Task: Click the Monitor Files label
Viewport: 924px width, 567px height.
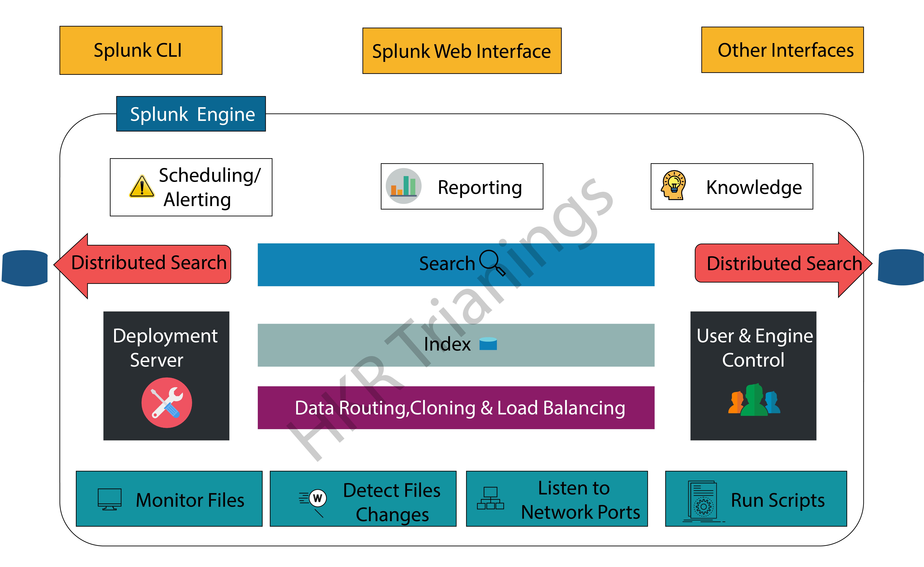Action: click(x=190, y=500)
